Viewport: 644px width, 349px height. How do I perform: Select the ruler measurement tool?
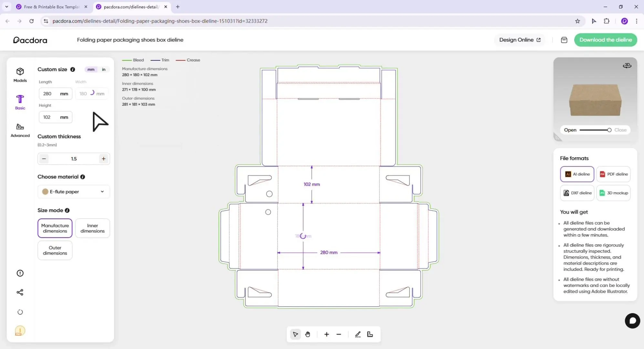point(369,334)
